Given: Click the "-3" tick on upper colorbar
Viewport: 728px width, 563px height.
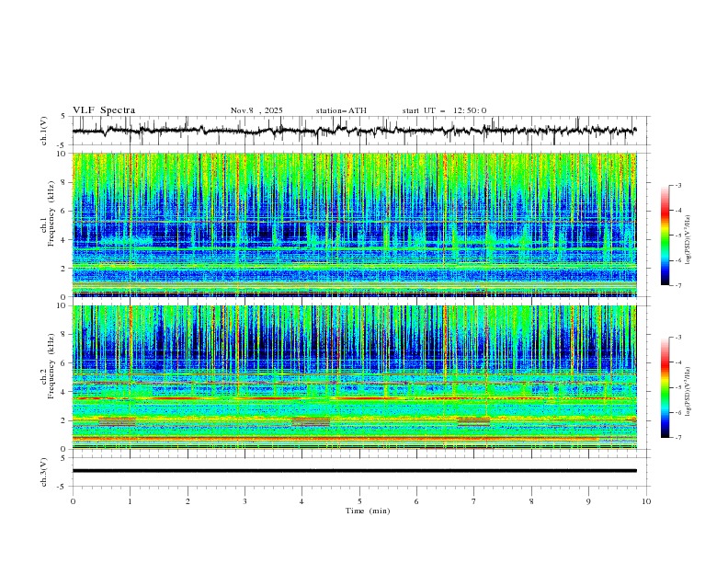Looking at the screenshot, I should (678, 185).
